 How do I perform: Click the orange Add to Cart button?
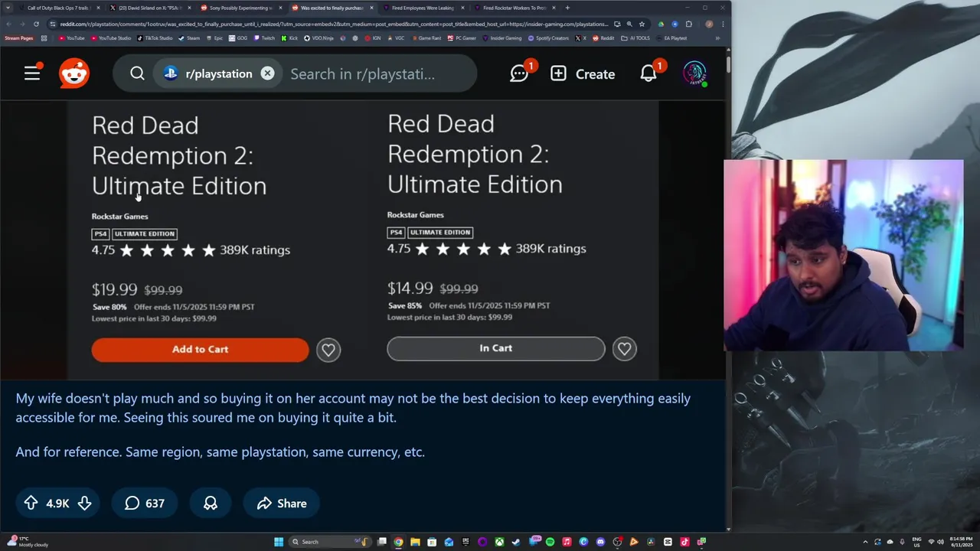click(x=200, y=349)
